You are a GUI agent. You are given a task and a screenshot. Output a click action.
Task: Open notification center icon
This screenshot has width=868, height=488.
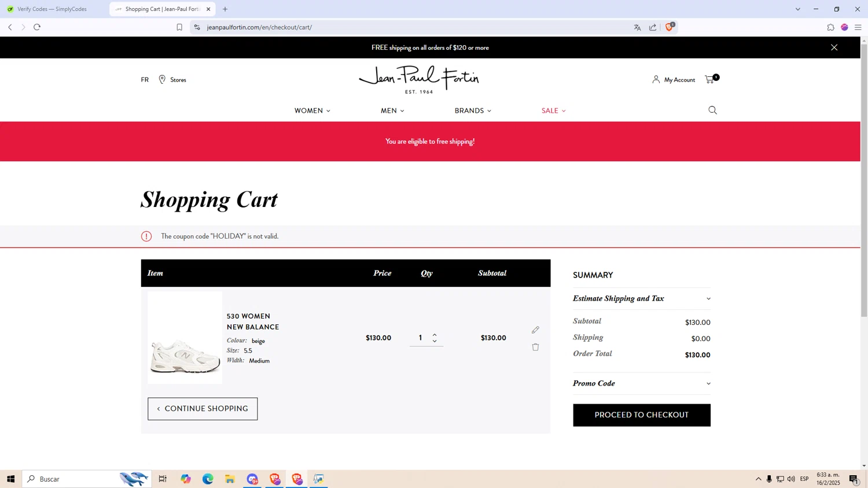pyautogui.click(x=854, y=479)
